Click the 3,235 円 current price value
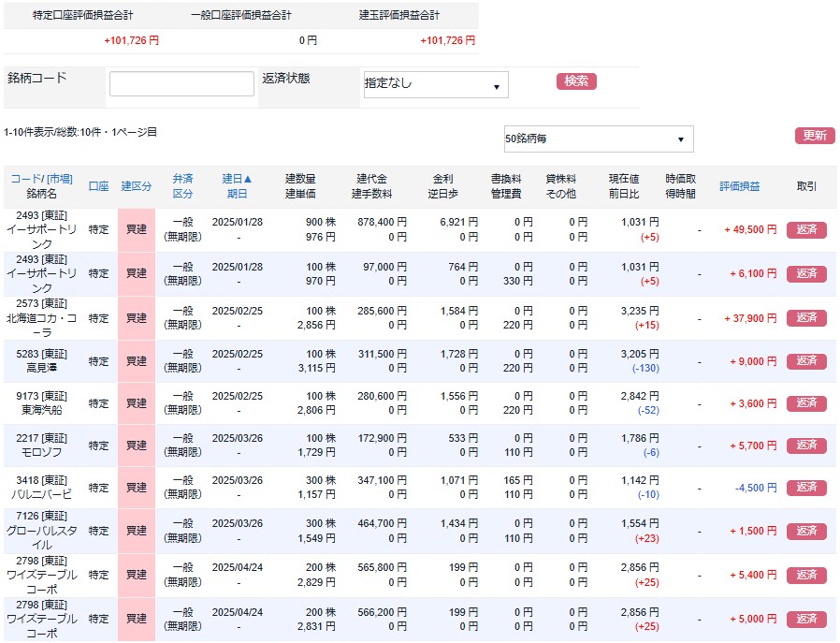 pyautogui.click(x=640, y=312)
